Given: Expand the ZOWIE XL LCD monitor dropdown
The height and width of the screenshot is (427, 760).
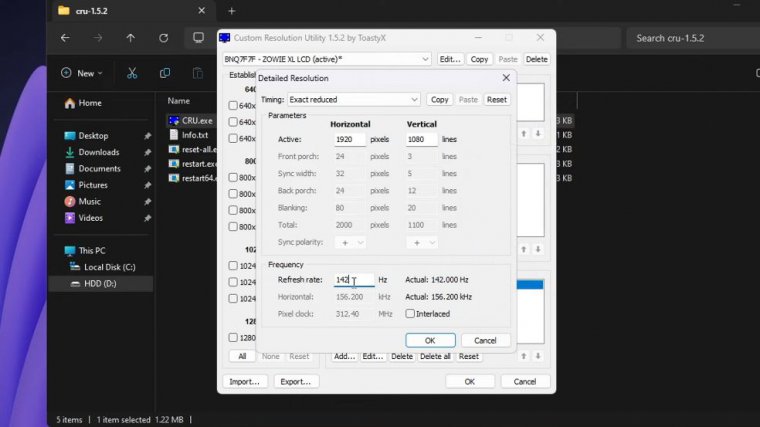Looking at the screenshot, I should (327, 59).
